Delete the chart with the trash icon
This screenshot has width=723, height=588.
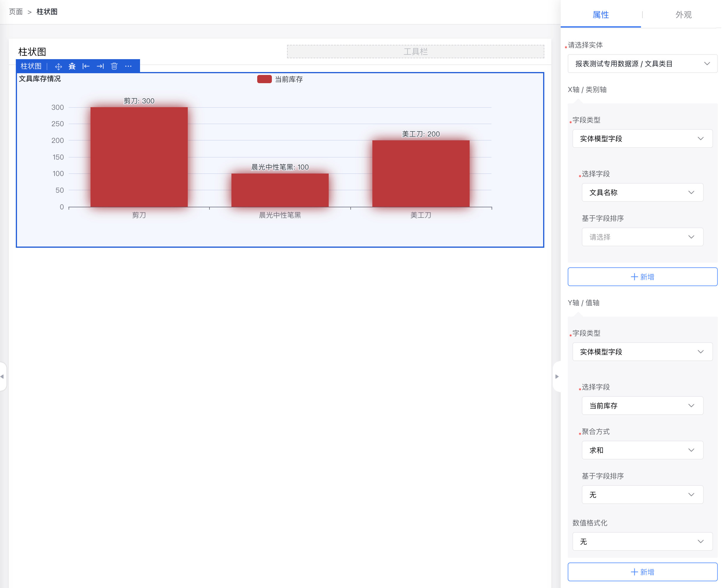(x=114, y=66)
